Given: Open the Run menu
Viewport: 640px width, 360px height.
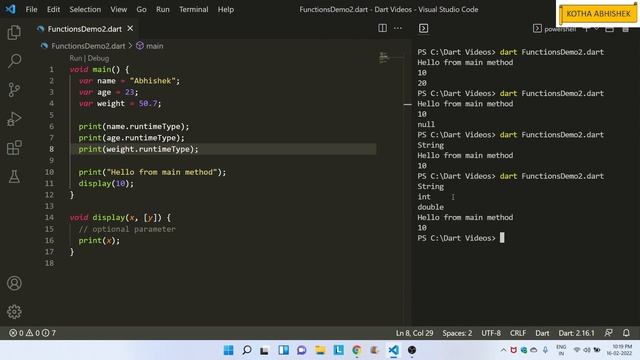Looking at the screenshot, I should [x=162, y=9].
